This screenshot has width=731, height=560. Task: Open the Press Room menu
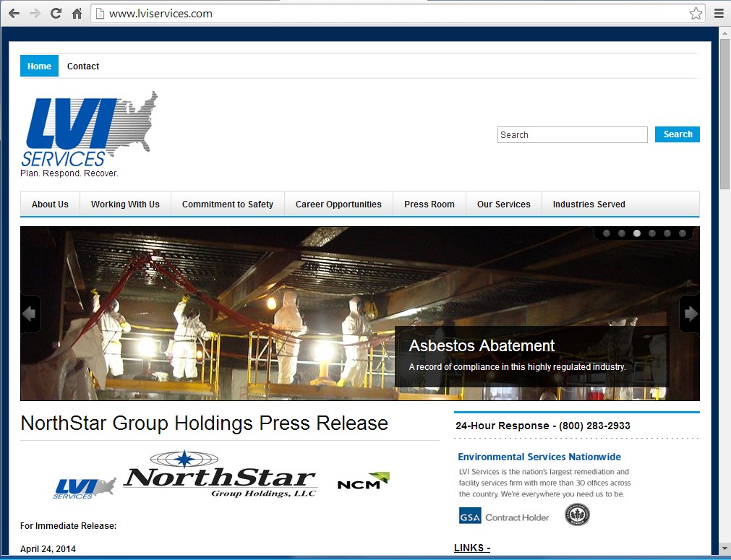pos(429,204)
